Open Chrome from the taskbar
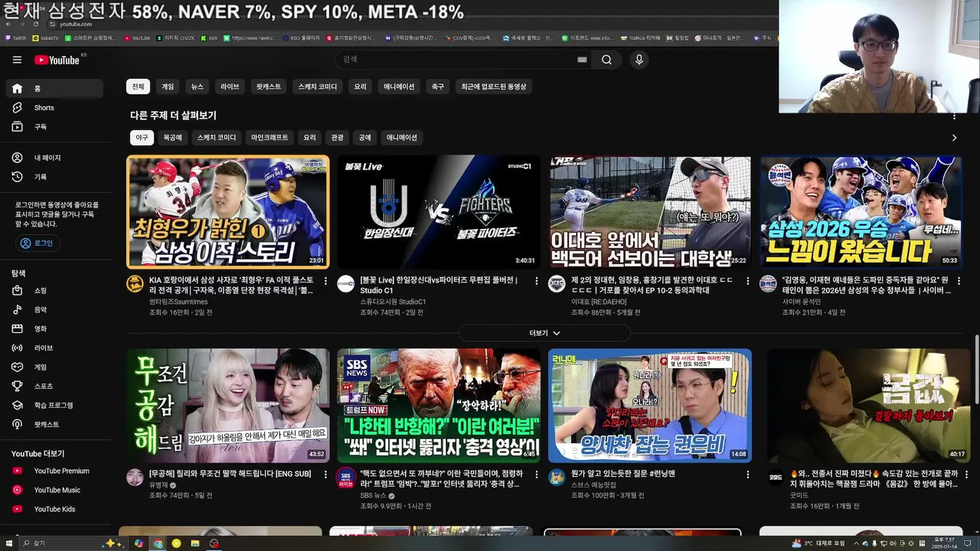Viewport: 980px width, 551px height. pyautogui.click(x=158, y=543)
